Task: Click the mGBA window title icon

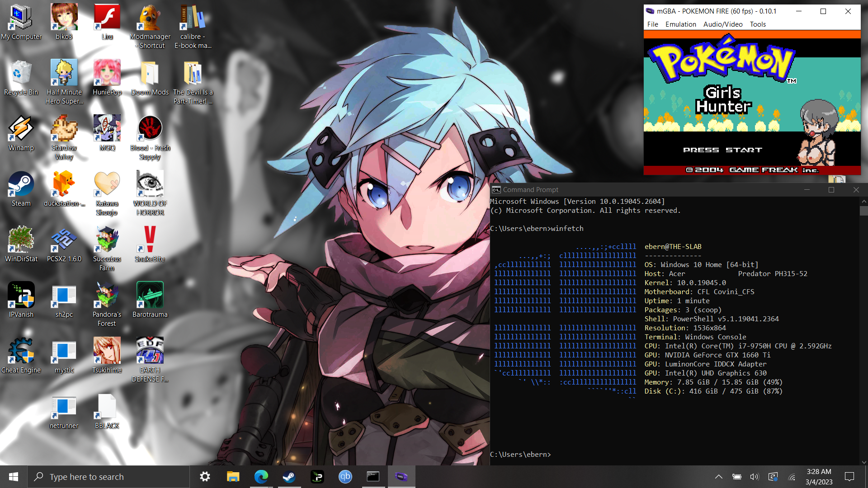Action: click(650, 11)
